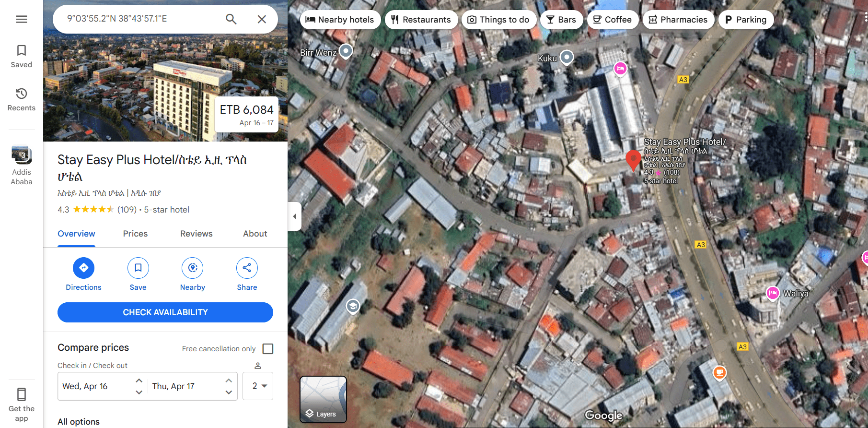Click the search magnifier icon
This screenshot has width=868, height=428.
coord(231,19)
